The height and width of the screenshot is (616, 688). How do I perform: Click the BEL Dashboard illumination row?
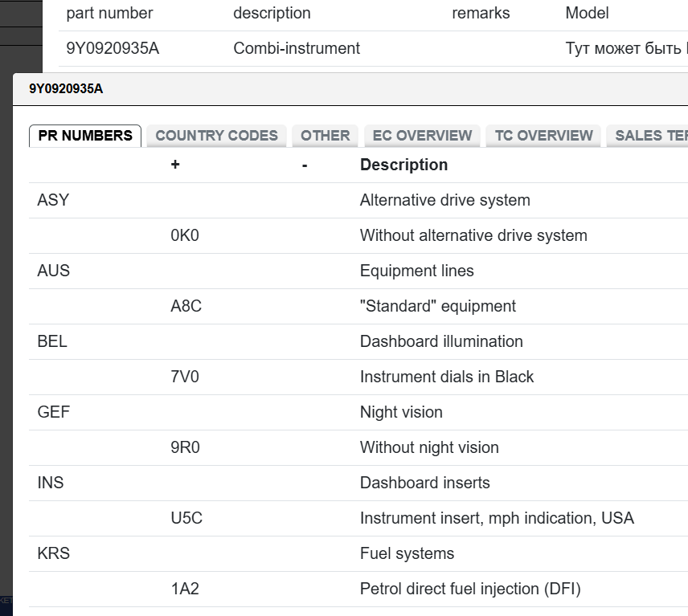(440, 341)
